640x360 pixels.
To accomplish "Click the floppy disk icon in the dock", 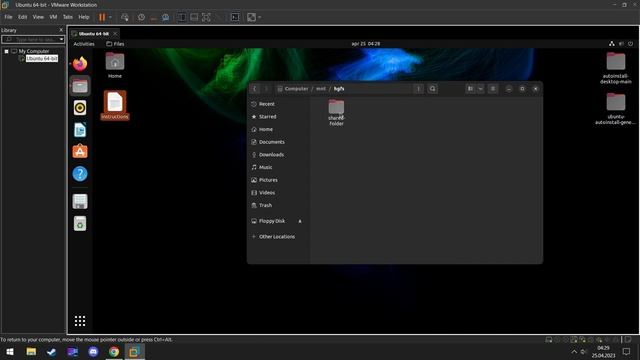I will [x=80, y=201].
